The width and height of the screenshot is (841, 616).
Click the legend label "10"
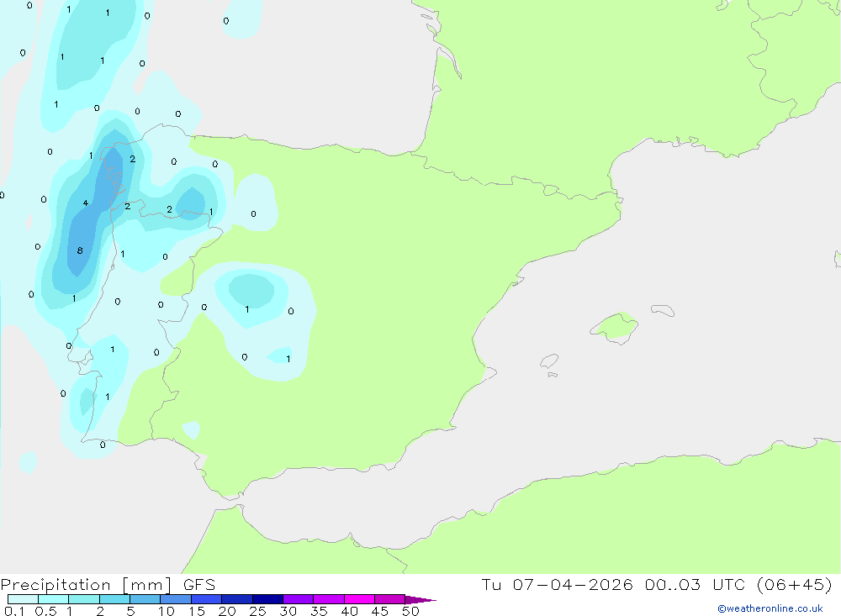tap(167, 611)
